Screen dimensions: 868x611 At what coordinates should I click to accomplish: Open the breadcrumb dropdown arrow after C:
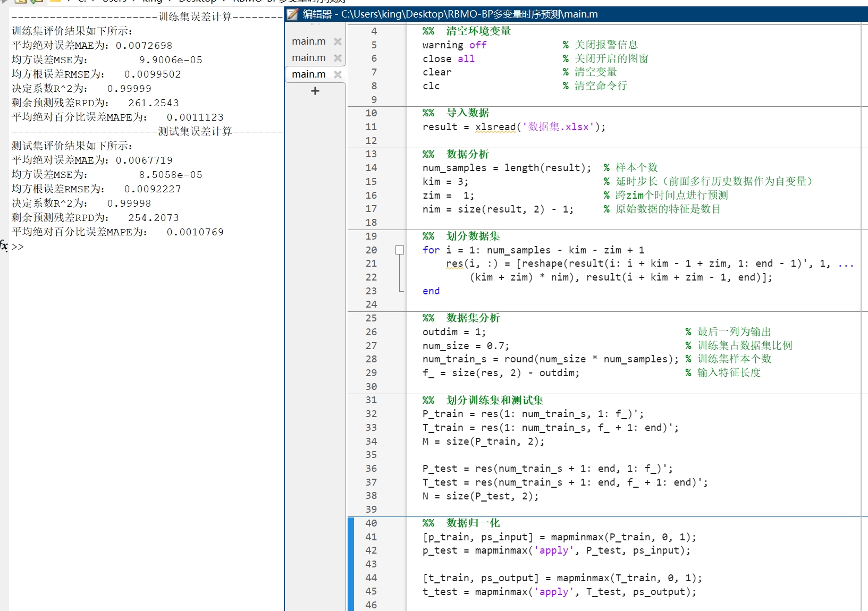[95, 2]
